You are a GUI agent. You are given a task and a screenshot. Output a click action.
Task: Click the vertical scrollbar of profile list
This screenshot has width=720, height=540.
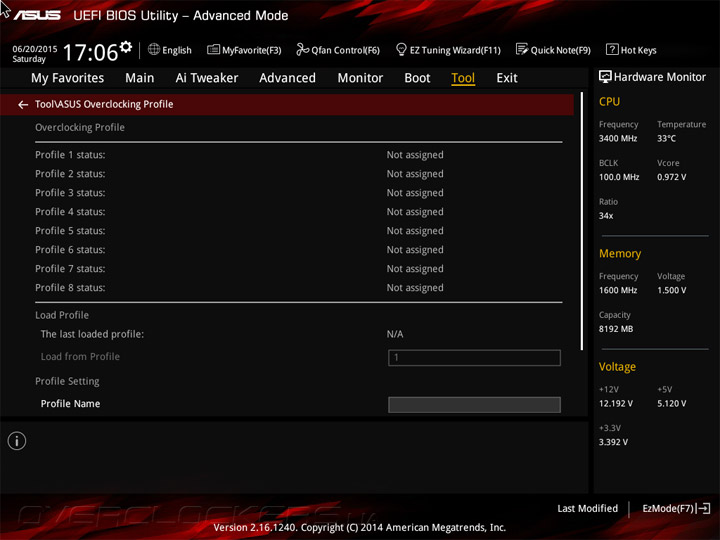point(582,221)
